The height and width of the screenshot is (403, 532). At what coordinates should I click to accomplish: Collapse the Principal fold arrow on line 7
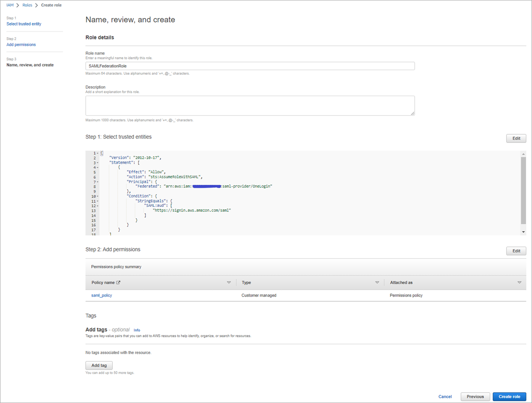98,182
